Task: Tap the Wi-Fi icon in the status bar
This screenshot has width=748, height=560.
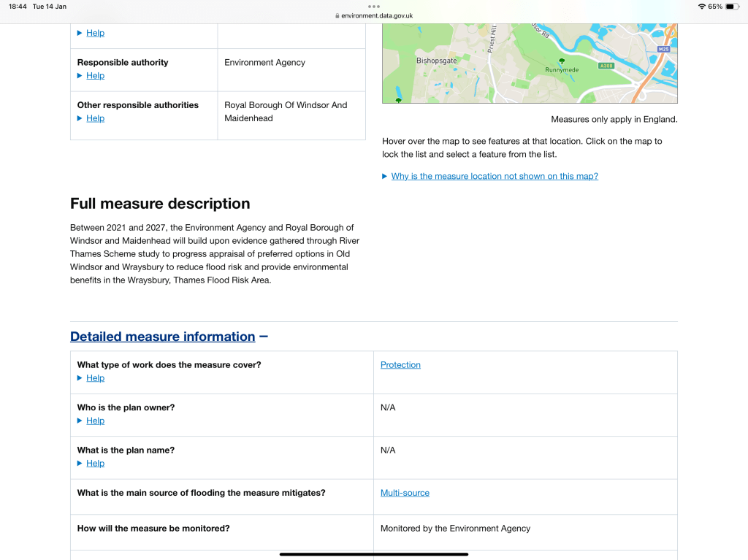Action: [x=701, y=6]
